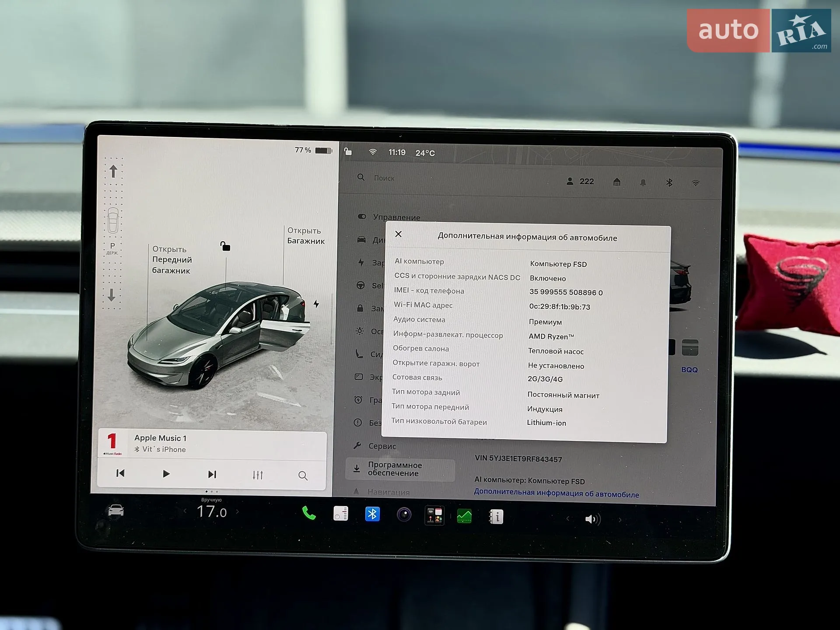The height and width of the screenshot is (630, 840).
Task: Open notifications bell icon
Action: [643, 182]
